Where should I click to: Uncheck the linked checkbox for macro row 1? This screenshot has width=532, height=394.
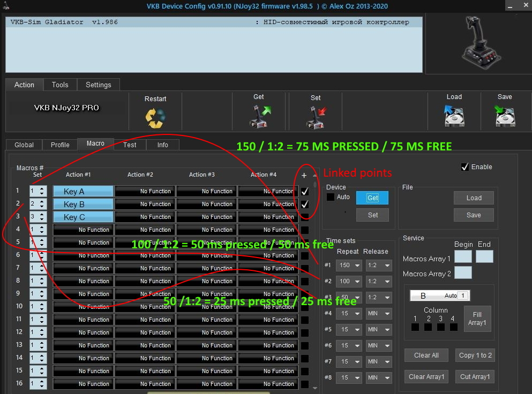click(305, 191)
